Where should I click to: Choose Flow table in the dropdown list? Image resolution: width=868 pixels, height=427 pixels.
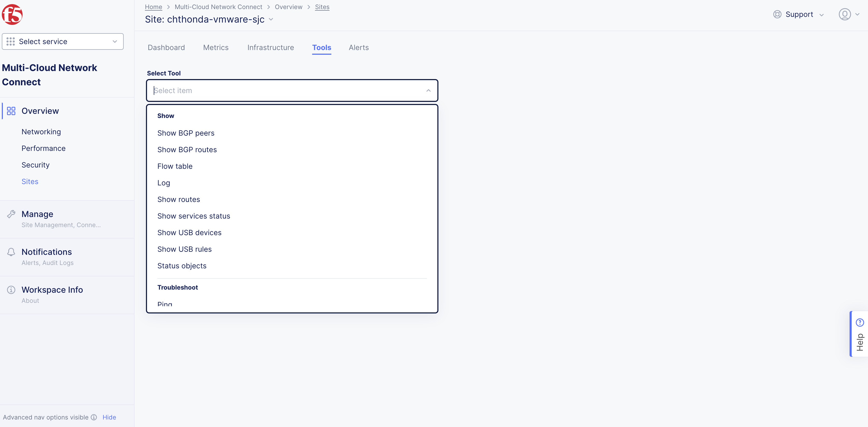[175, 166]
